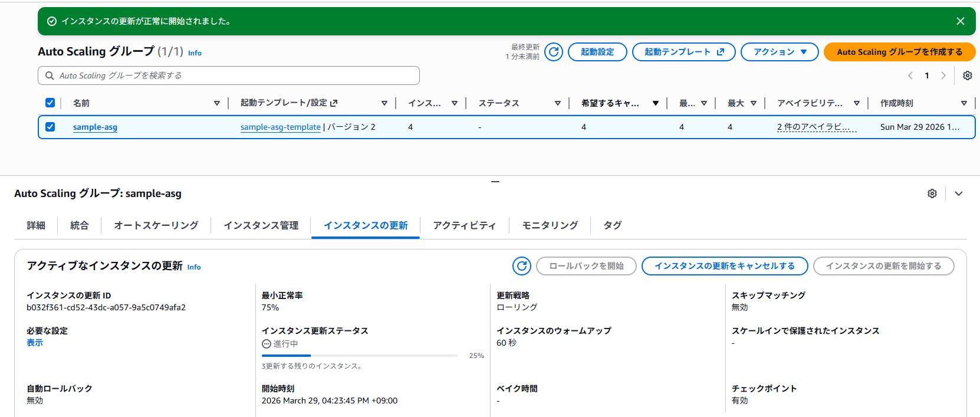Screen dimensions: 980x417
Task: Switch to the アクティビティ tab
Action: (464, 225)
